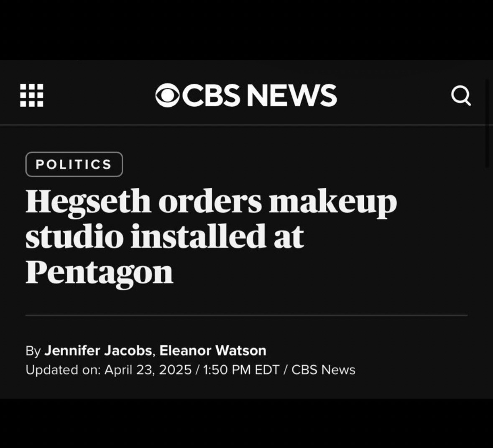
Task: Click the 'Updated on:' label
Action: [x=63, y=370]
